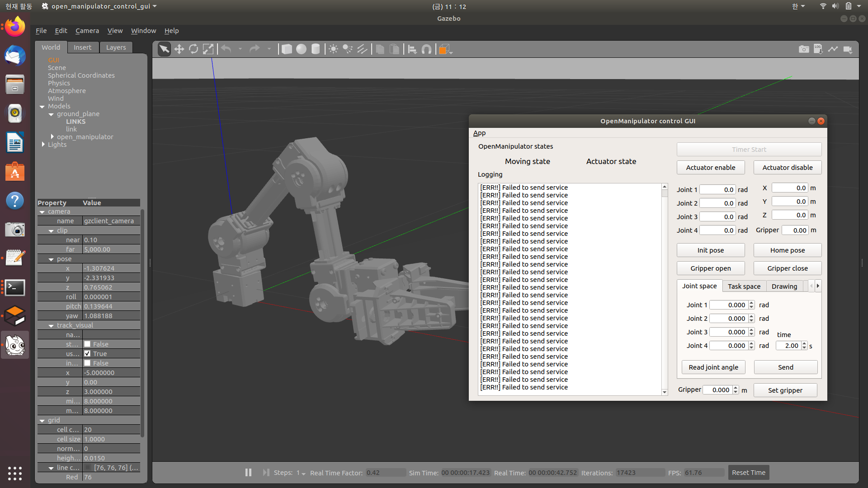Open the Camera menu

[87, 31]
